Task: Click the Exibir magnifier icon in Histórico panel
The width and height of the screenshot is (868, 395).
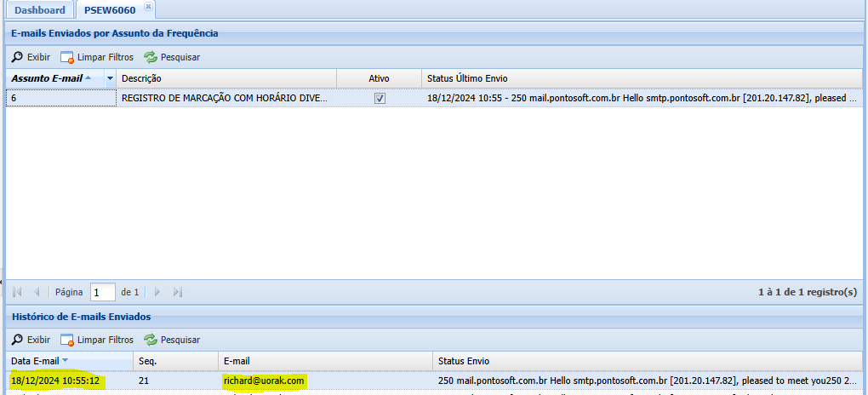Action: tap(18, 340)
